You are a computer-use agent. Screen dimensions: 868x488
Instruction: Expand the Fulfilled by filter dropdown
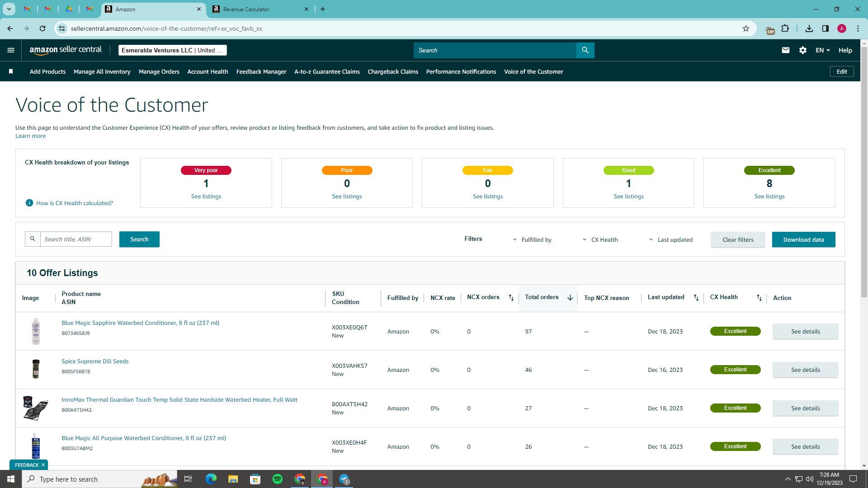532,239
